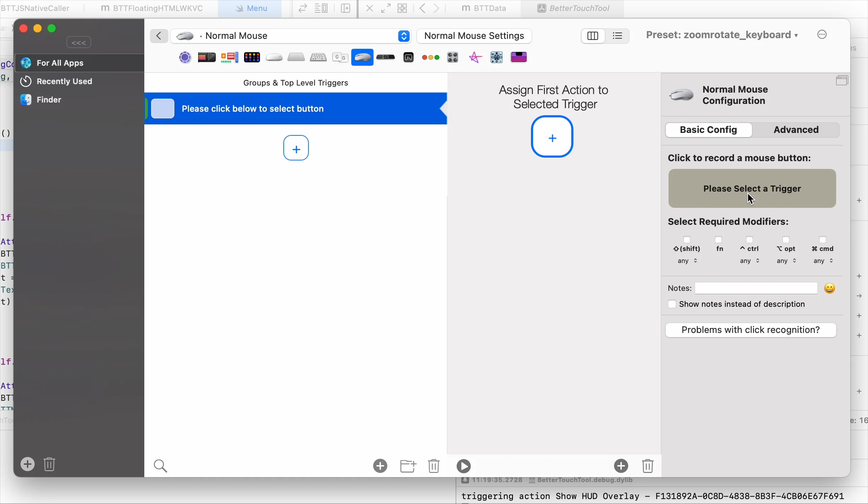
Task: Switch to the advanced tab
Action: pos(797,130)
